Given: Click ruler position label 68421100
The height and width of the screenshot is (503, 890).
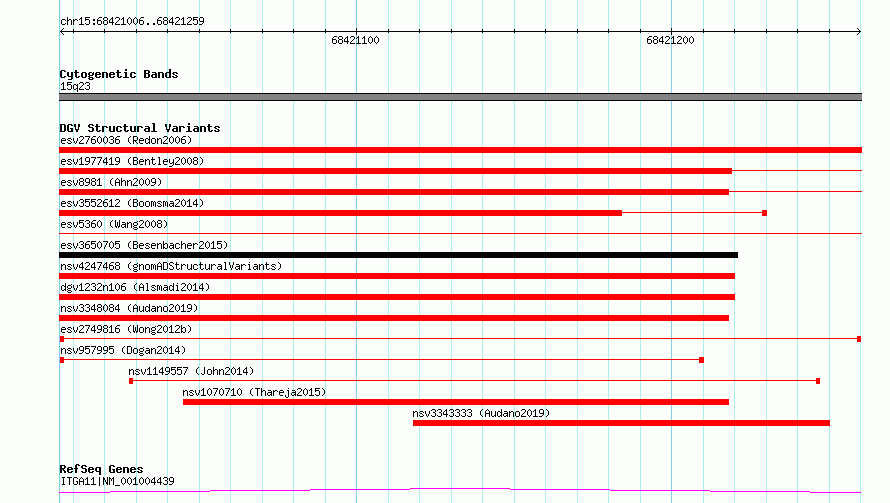Looking at the screenshot, I should coord(355,40).
